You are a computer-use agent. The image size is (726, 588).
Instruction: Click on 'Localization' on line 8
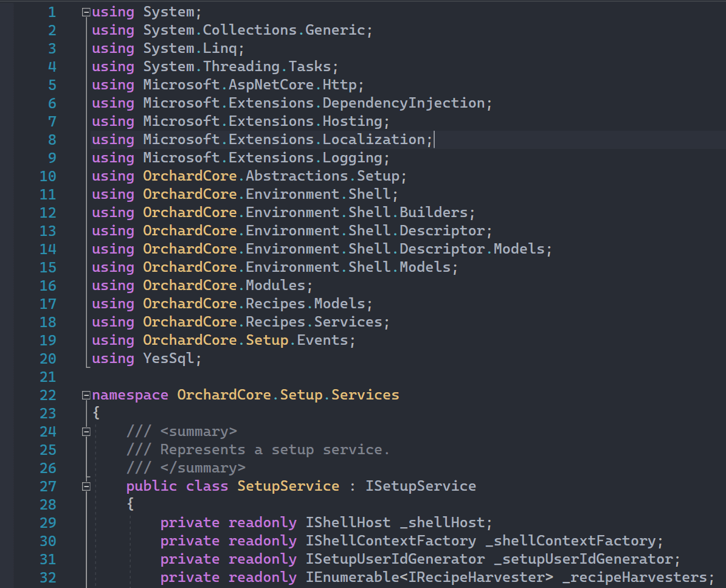tap(374, 139)
